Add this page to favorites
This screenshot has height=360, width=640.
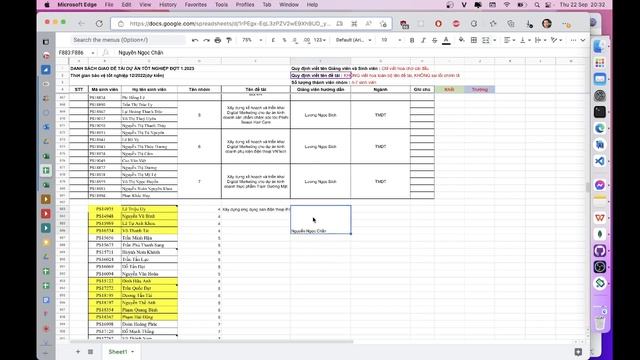(383, 24)
